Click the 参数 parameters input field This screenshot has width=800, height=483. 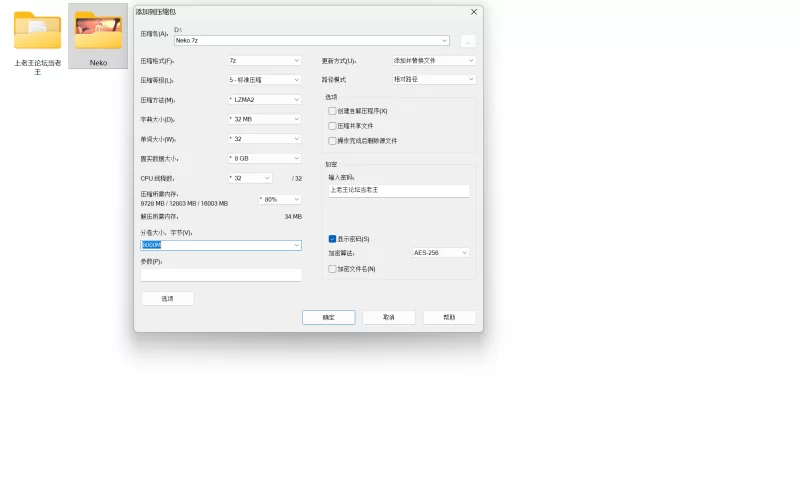[221, 275]
